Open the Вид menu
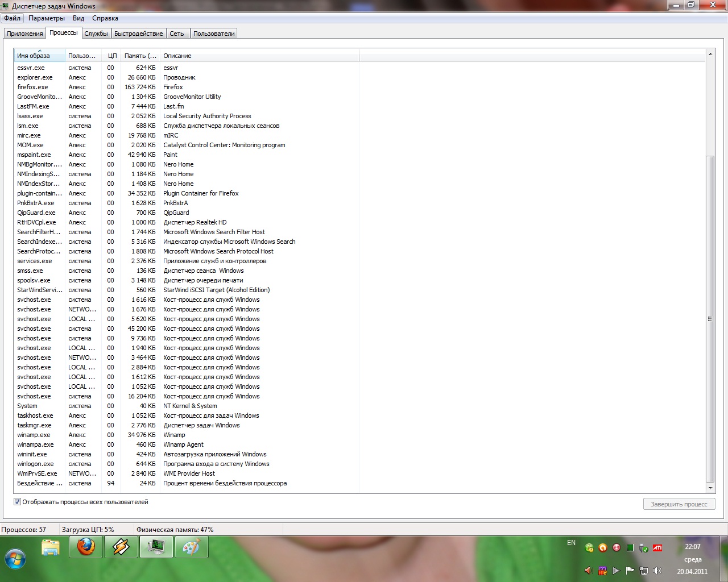Screen dimensions: 728x582 (x=78, y=18)
